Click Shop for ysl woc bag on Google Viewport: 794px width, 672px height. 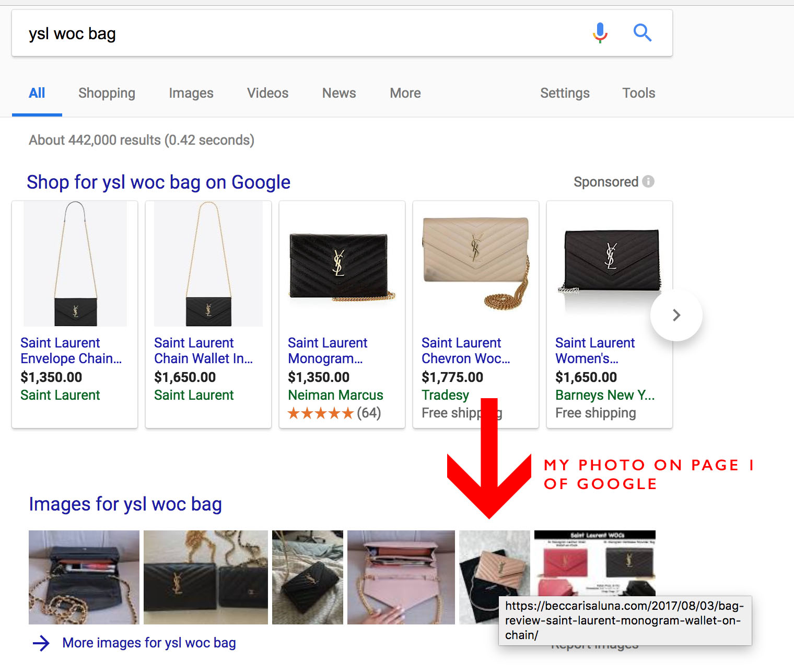coord(158,182)
